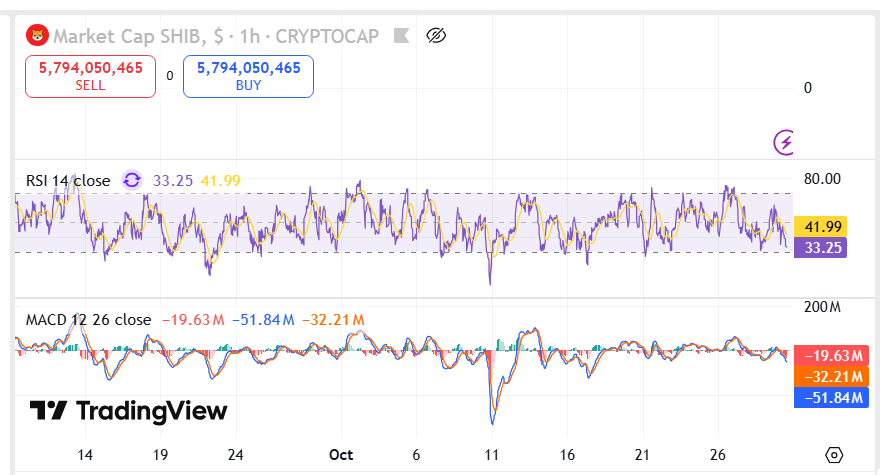Image resolution: width=880 pixels, height=475 pixels.
Task: Click the Oct label on time axis
Action: coord(341,455)
